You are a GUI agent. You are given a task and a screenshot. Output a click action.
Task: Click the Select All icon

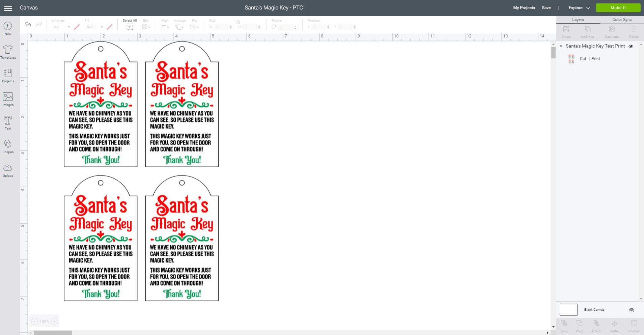130,27
